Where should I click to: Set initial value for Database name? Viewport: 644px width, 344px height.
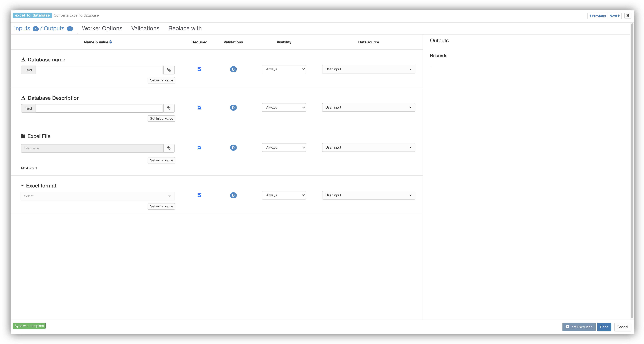point(161,80)
